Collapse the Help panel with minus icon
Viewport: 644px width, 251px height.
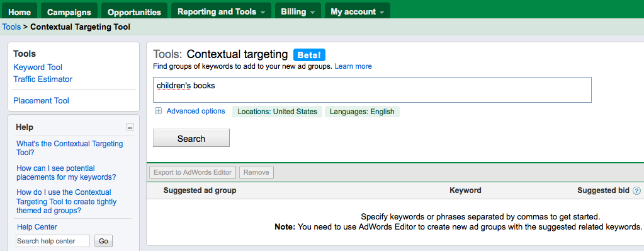coord(130,127)
